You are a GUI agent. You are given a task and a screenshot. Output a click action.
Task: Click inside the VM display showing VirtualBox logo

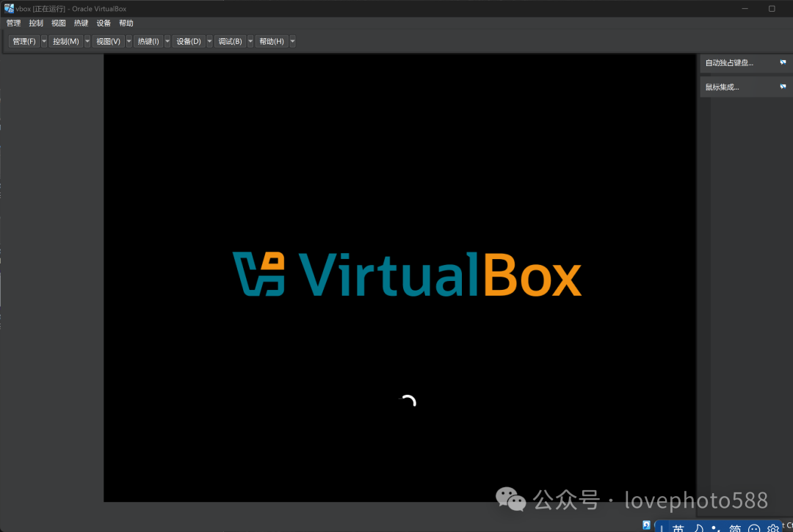400,278
